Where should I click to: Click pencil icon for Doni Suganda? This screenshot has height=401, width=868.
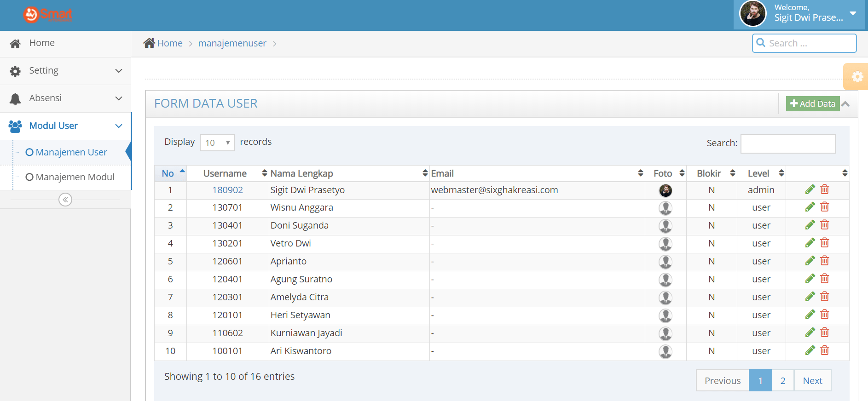point(810,225)
